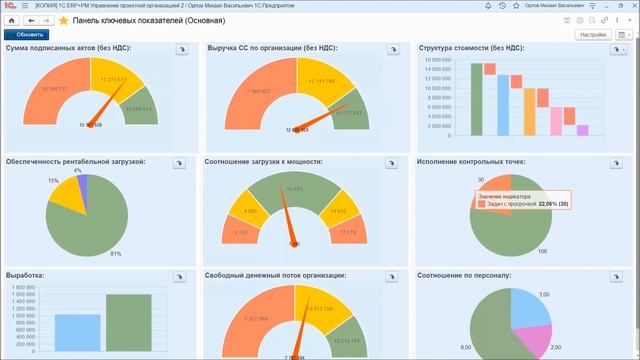Select pink bar in Структура стоимости chart
The image size is (640, 360).
tap(556, 121)
